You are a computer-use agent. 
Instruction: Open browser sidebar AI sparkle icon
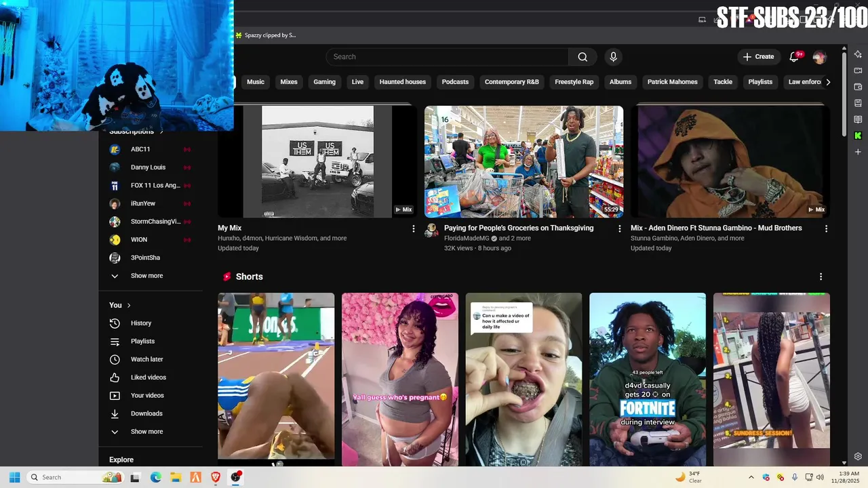click(x=858, y=54)
